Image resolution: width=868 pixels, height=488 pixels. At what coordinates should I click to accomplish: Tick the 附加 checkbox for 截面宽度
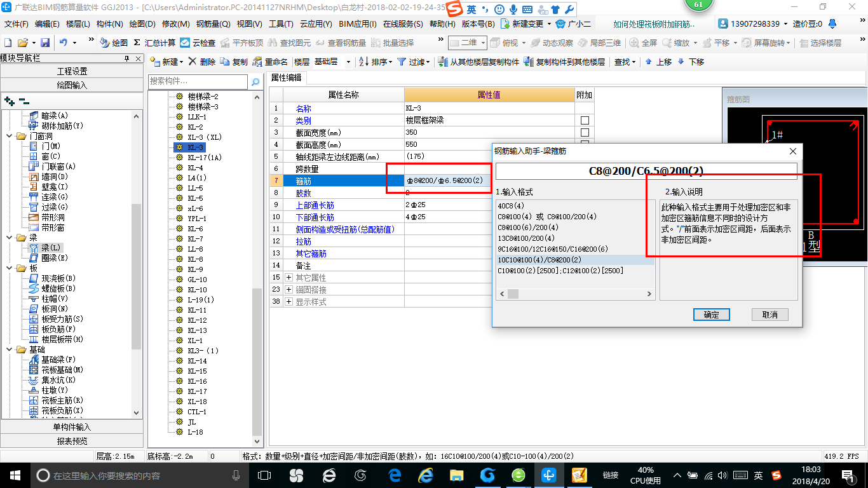(585, 133)
